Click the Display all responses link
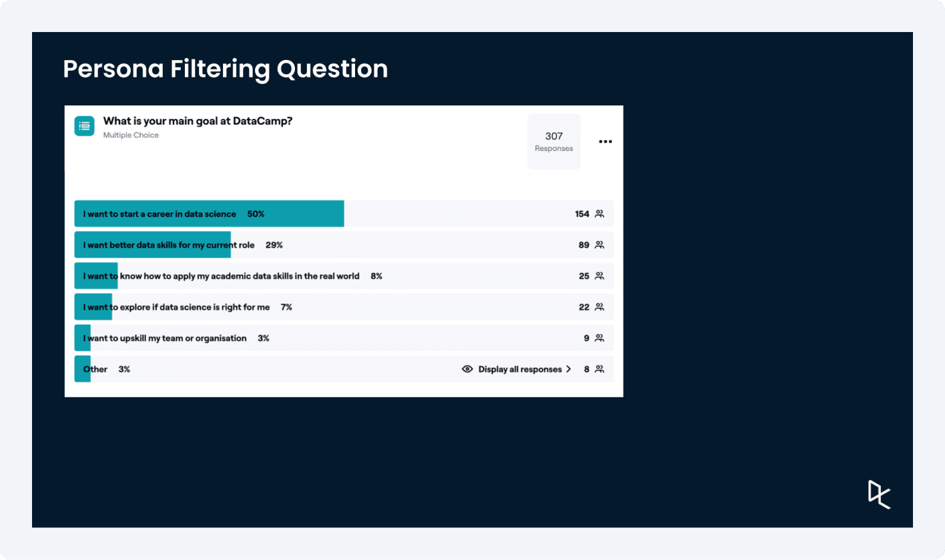The height and width of the screenshot is (560, 945). pyautogui.click(x=520, y=369)
